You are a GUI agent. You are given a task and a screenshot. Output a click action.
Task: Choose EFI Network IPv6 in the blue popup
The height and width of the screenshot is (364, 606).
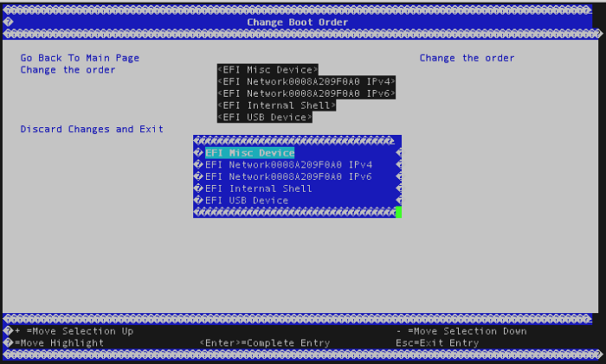[x=288, y=176]
